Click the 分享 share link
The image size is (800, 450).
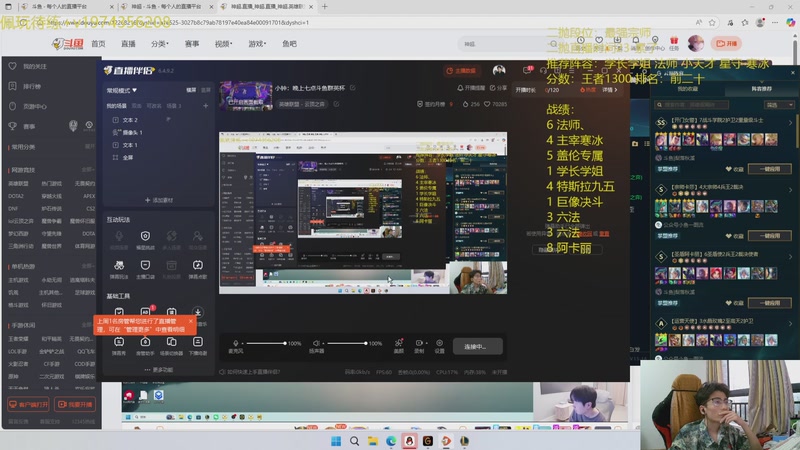click(x=498, y=88)
